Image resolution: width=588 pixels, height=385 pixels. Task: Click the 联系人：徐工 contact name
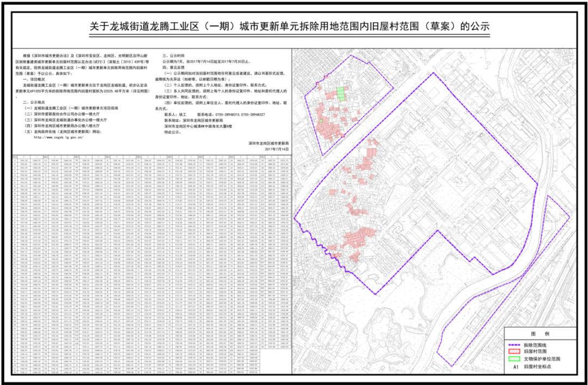point(174,115)
